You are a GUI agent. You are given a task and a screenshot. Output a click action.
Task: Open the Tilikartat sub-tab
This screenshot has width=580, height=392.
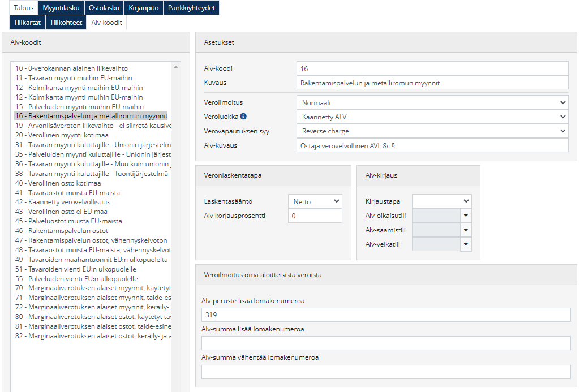[27, 23]
